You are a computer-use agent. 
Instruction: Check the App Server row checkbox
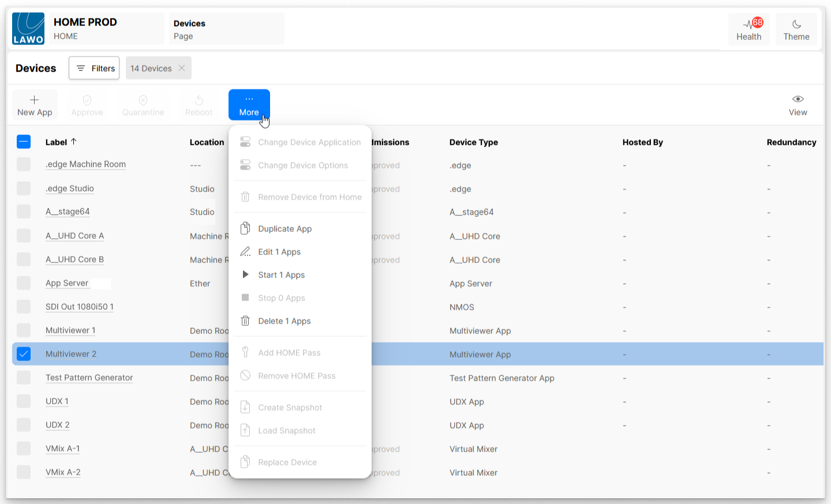(24, 283)
